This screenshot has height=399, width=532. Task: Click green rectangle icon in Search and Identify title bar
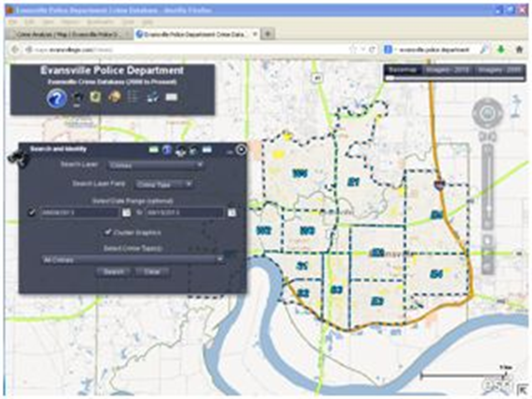154,150
